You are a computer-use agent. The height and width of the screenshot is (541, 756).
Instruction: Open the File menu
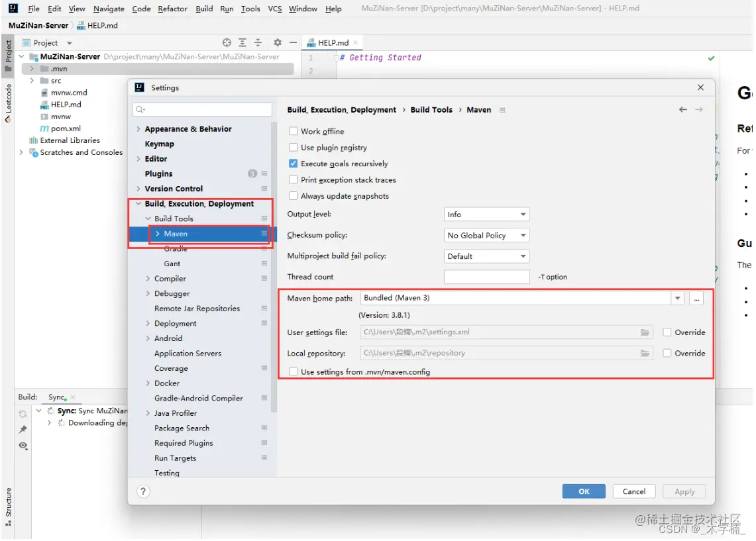[34, 9]
